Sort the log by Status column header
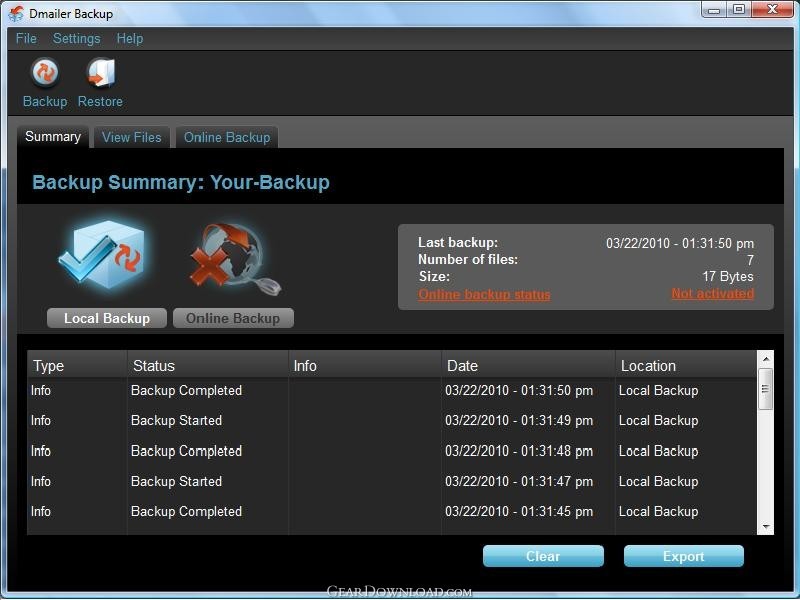 click(x=207, y=365)
